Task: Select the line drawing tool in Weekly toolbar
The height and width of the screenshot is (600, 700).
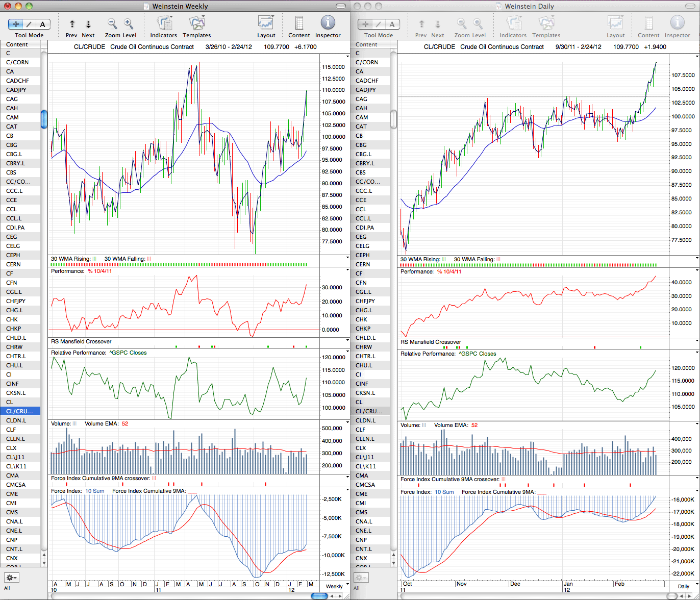Action: pos(30,24)
